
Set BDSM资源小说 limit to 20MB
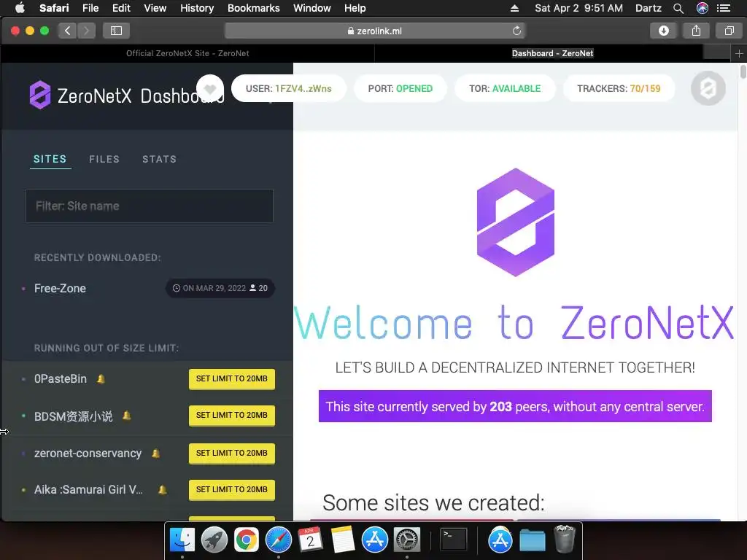click(x=232, y=415)
